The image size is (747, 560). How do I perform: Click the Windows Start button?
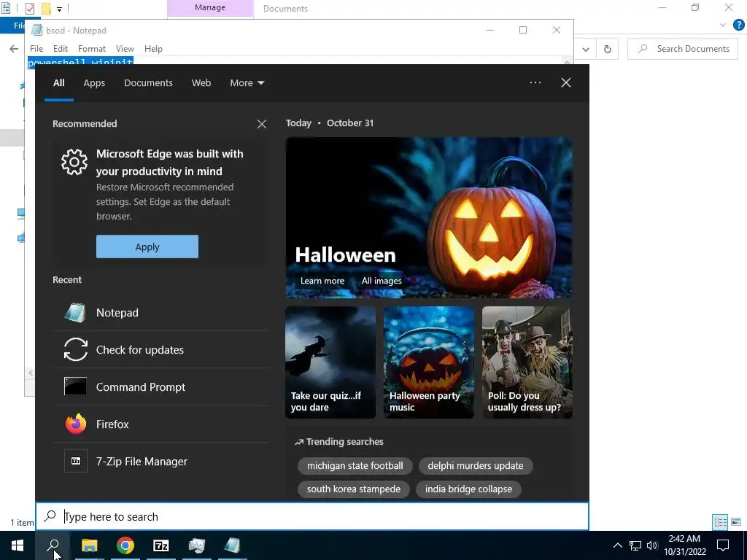tap(18, 545)
